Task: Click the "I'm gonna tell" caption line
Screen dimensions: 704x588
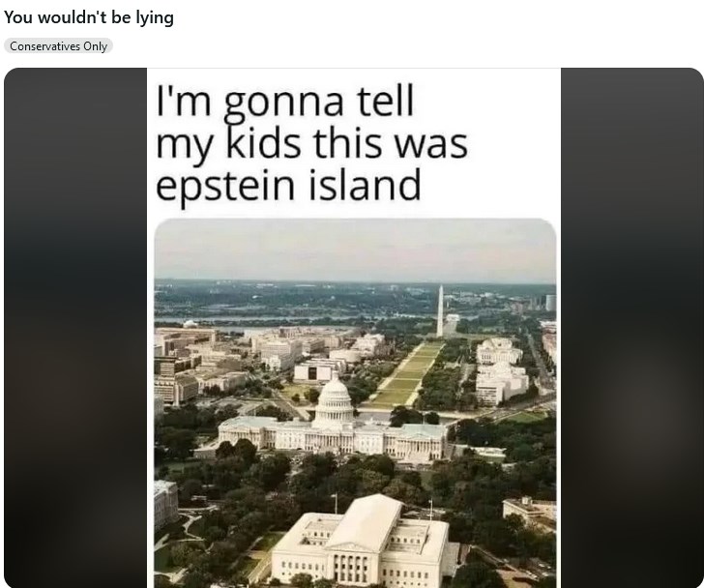Action: point(284,103)
